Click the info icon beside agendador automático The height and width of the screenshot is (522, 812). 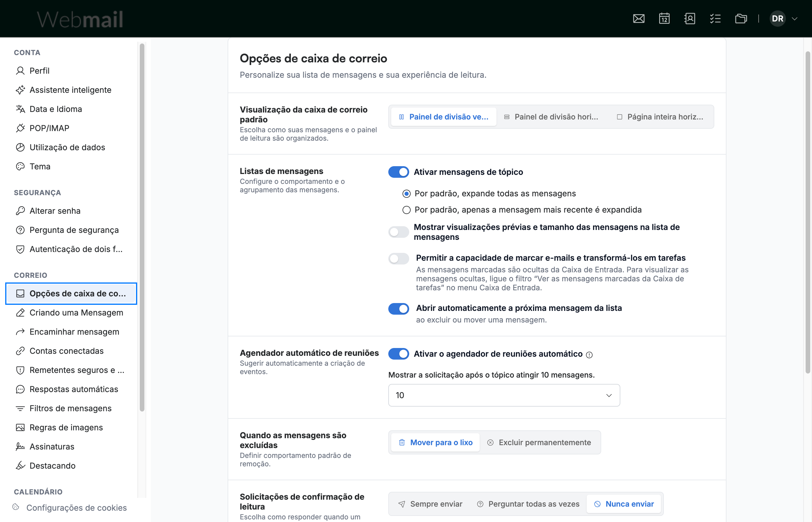[x=589, y=355]
